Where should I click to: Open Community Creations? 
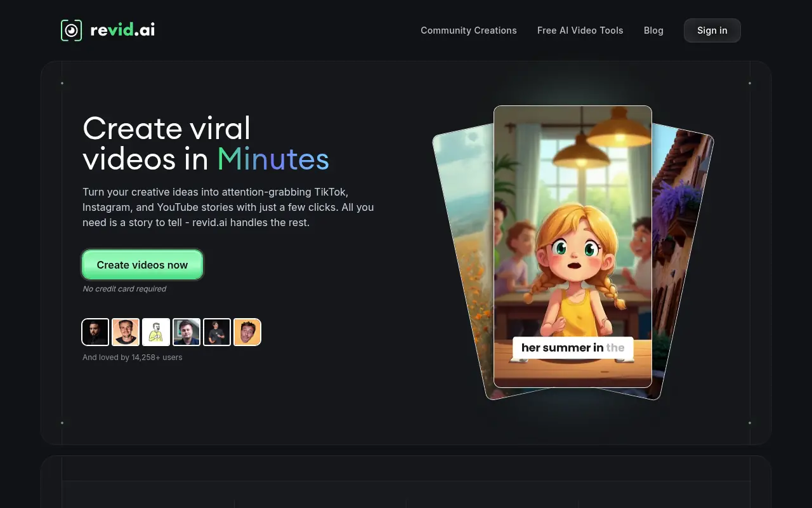468,30
